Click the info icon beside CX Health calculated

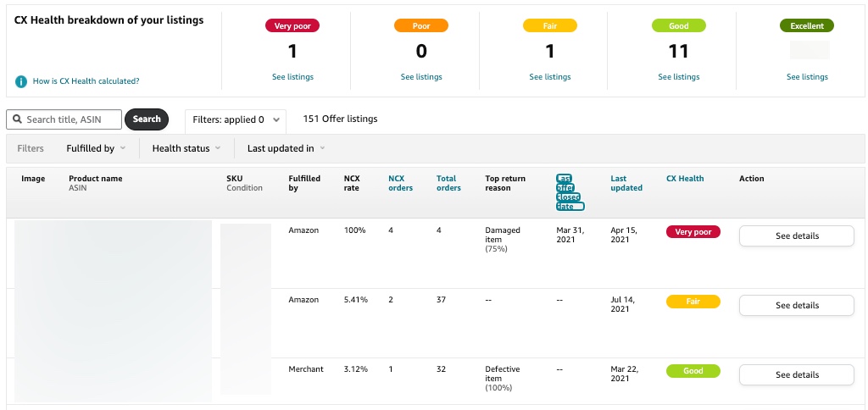21,81
